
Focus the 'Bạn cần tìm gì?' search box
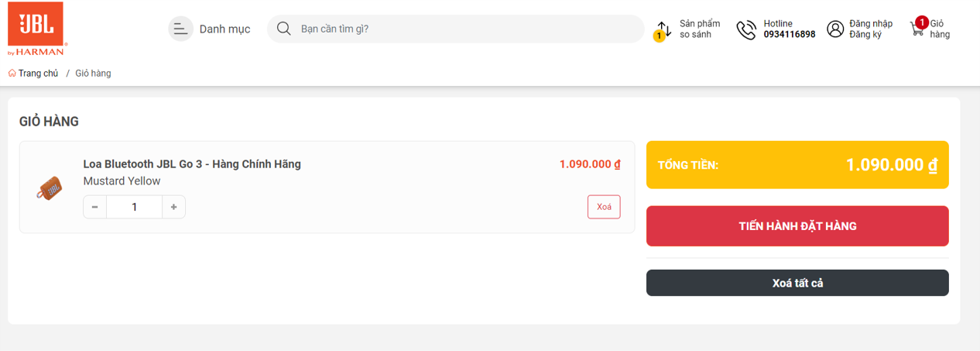pos(464,29)
